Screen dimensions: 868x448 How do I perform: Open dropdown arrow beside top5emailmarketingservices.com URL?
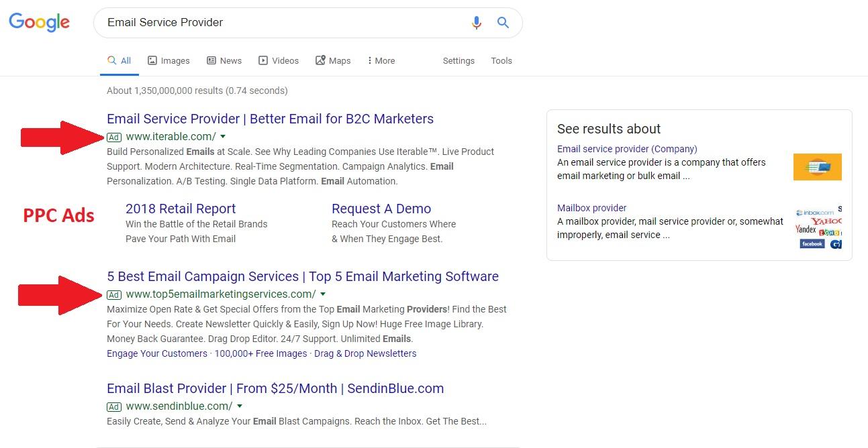tap(323, 294)
